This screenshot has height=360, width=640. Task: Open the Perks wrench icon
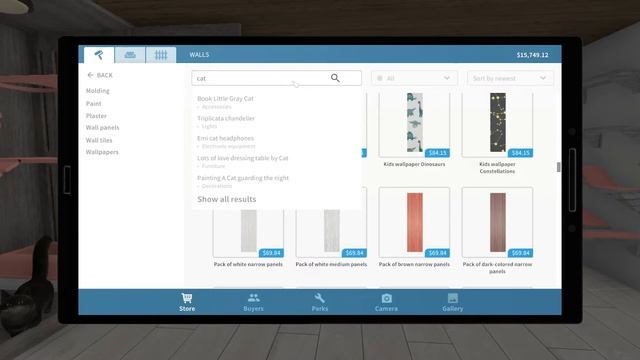point(320,298)
